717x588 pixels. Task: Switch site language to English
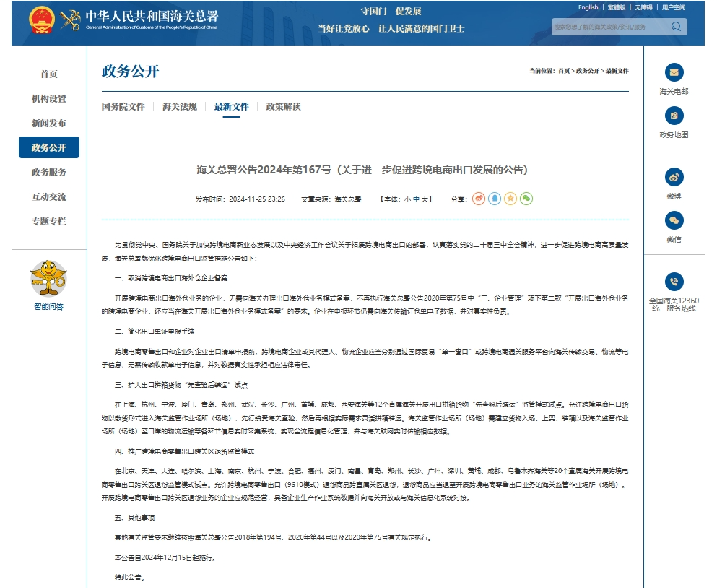click(x=588, y=7)
